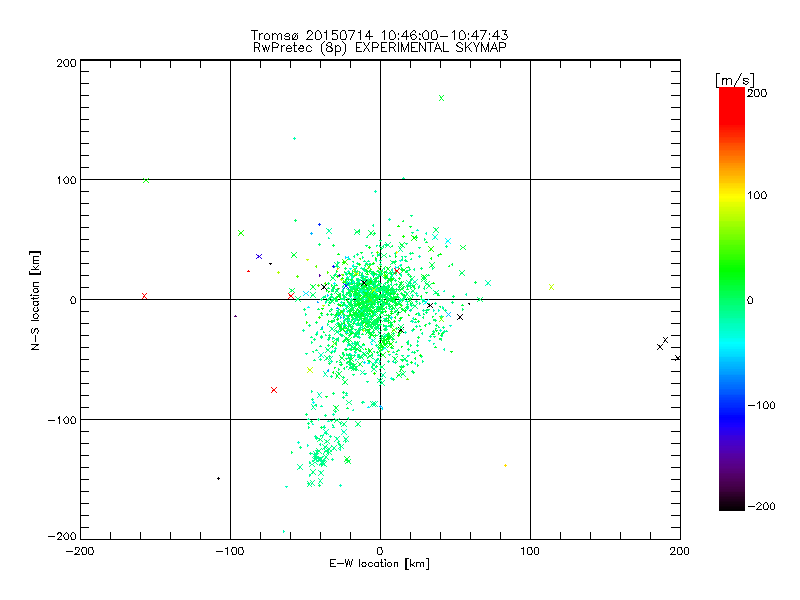800x600 pixels.
Task: Select isolated green X marker near N-S 170
Action: [441, 98]
